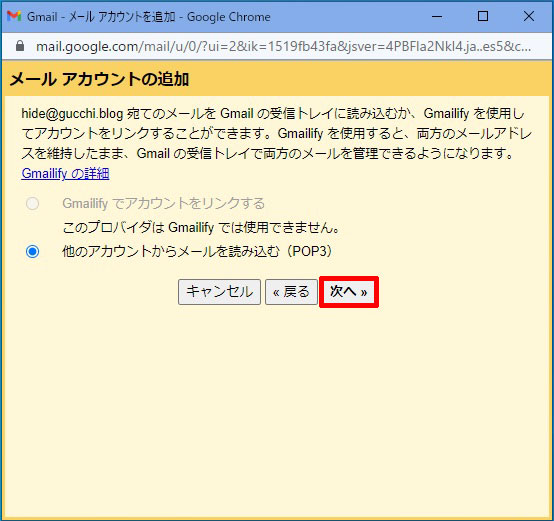The height and width of the screenshot is (521, 554).
Task: Click greyed label 'Gmailify でアカウントをリンクする'
Action: [x=164, y=203]
